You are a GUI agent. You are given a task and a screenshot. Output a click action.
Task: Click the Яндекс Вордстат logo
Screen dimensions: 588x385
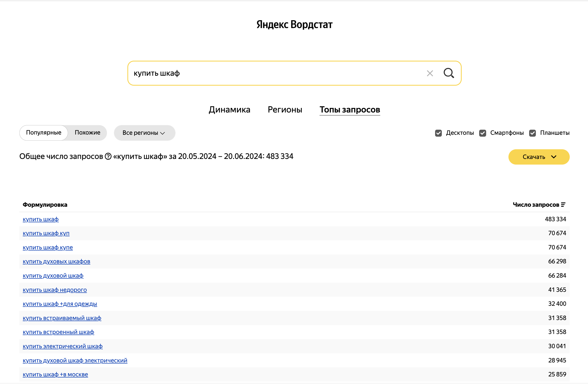click(294, 24)
